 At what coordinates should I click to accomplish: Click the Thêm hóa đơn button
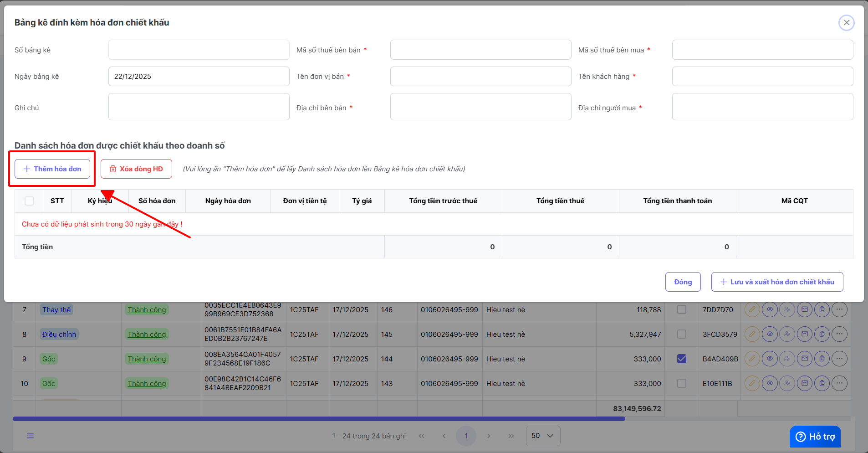[x=52, y=169]
